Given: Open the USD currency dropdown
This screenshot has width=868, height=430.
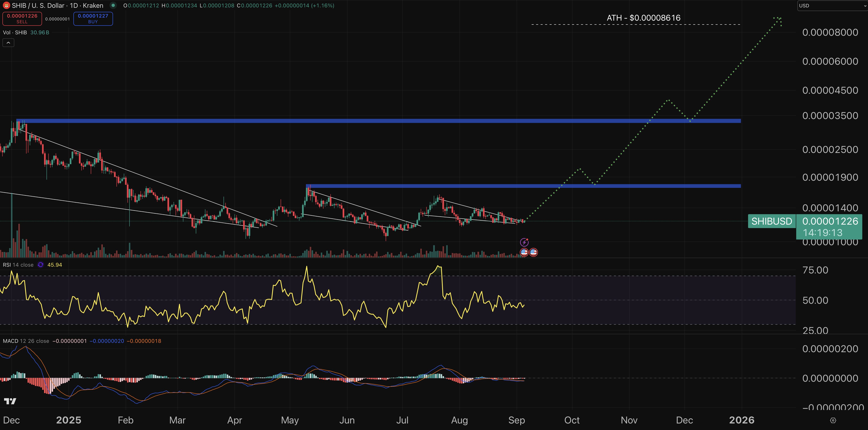Looking at the screenshot, I should click(832, 6).
